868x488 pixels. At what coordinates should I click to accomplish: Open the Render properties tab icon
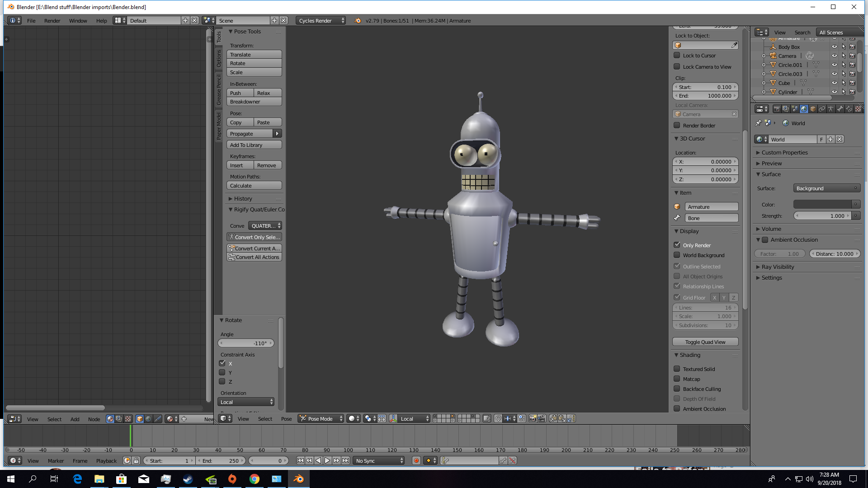pyautogui.click(x=777, y=109)
